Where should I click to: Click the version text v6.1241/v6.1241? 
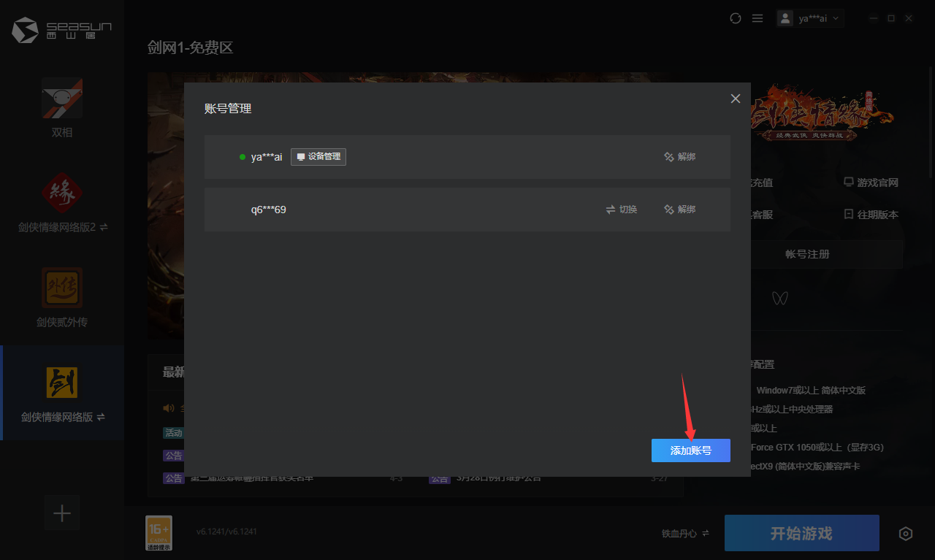click(226, 532)
